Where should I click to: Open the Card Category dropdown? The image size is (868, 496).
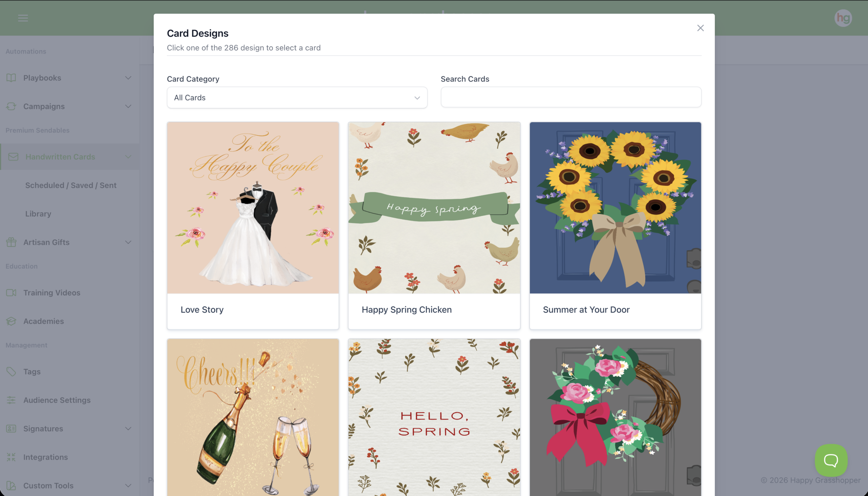point(297,98)
